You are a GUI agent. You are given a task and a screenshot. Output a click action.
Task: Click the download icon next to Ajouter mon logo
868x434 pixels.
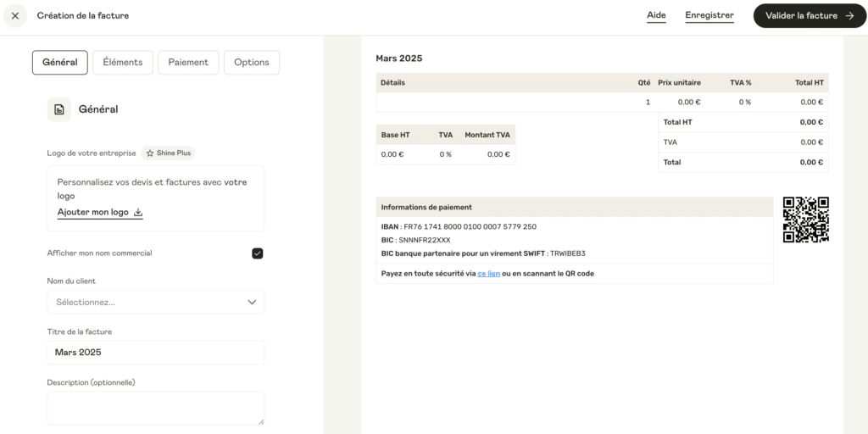(x=138, y=212)
